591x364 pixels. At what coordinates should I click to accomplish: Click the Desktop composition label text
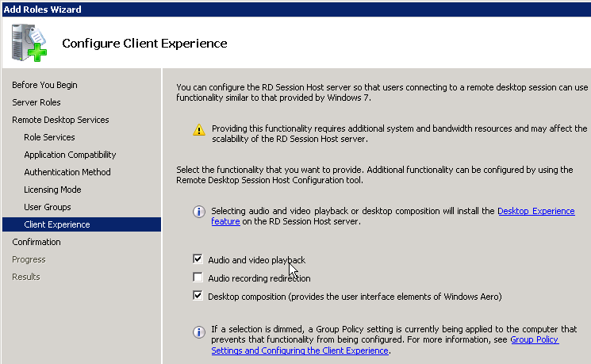pyautogui.click(x=355, y=297)
